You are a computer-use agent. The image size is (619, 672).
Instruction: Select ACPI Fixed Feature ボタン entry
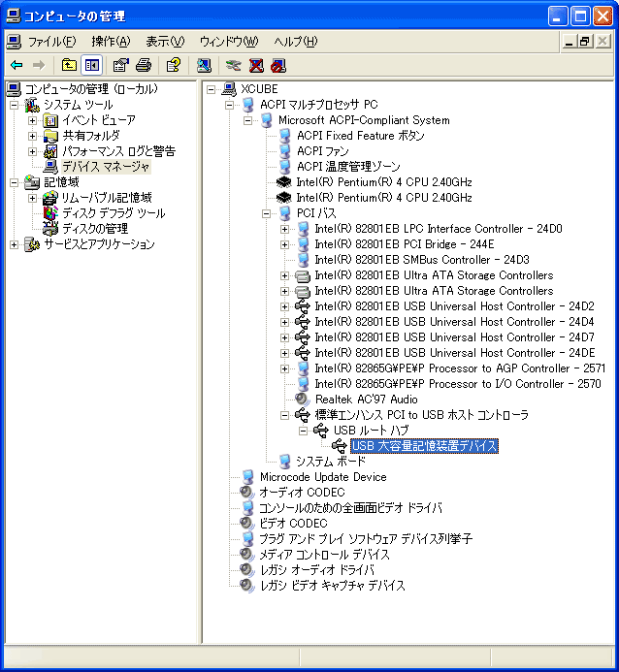pos(361,136)
